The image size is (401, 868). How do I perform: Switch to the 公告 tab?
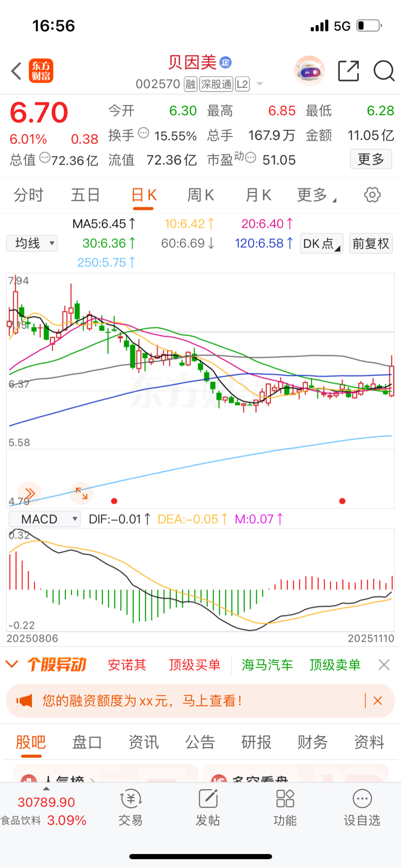(x=200, y=742)
